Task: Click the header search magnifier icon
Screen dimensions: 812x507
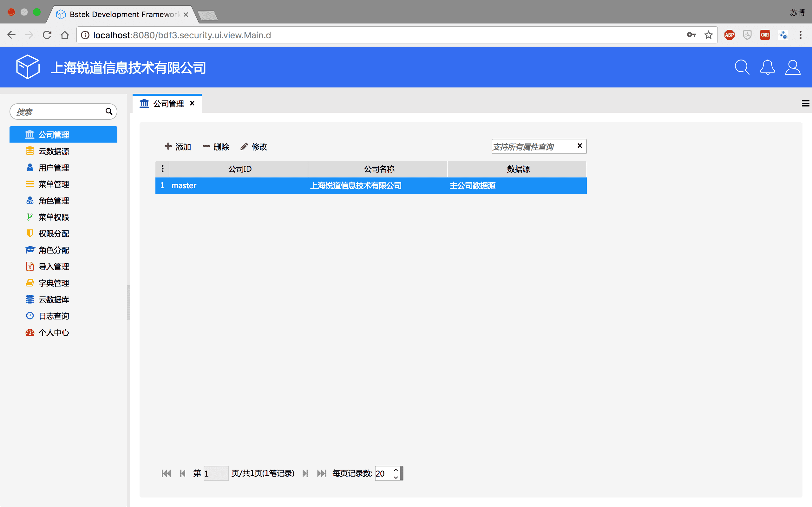Action: coord(742,67)
